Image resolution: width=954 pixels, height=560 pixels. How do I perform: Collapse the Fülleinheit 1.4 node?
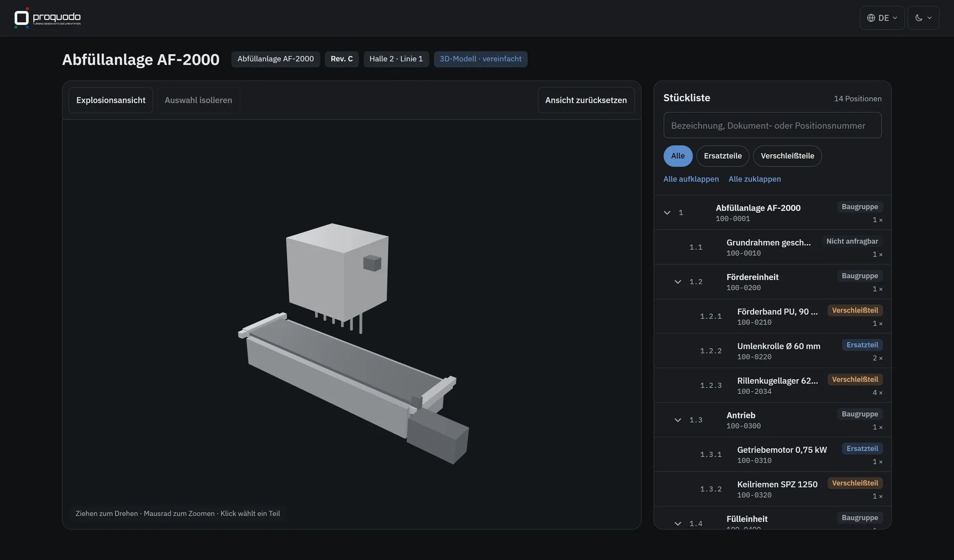(678, 523)
